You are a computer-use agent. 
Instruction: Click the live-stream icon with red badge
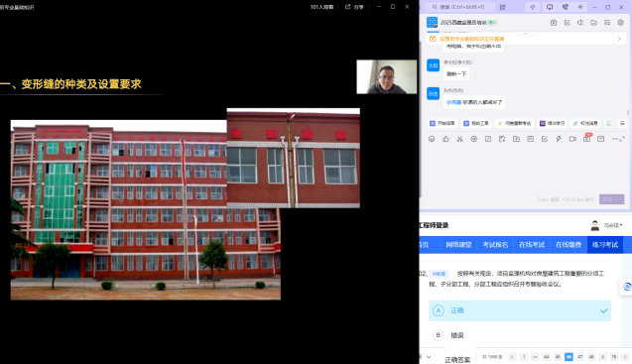coord(587,139)
